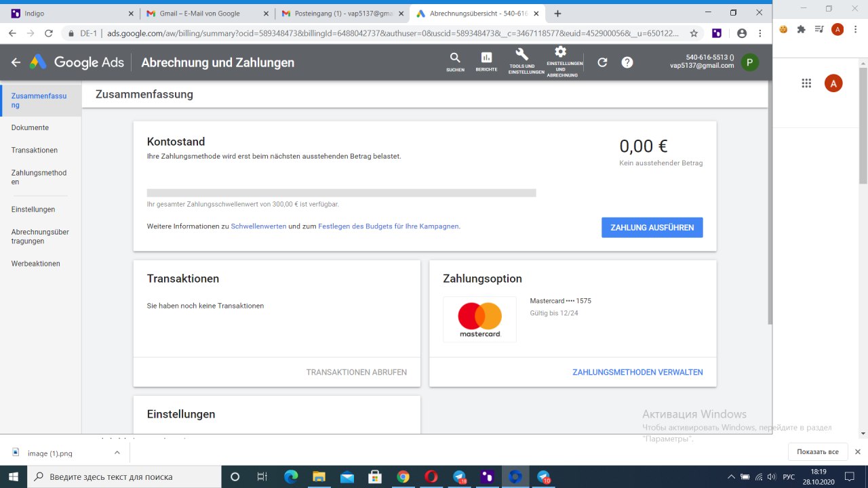The width and height of the screenshot is (868, 488).
Task: Click the Показать все button
Action: (x=818, y=452)
